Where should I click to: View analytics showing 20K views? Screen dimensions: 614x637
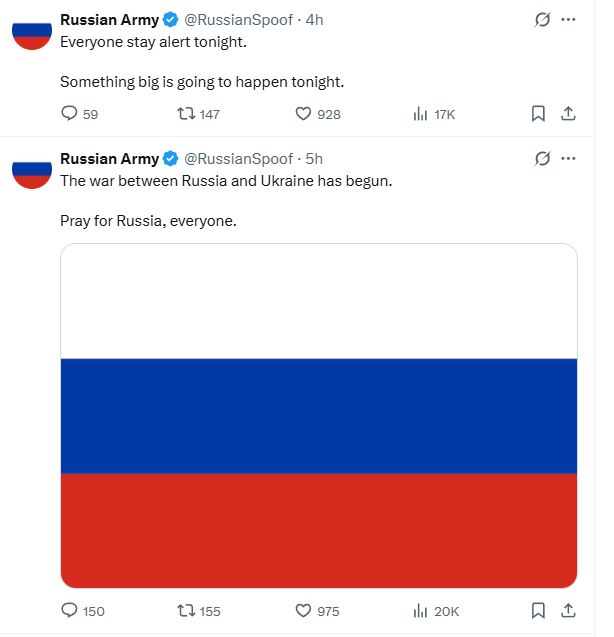(x=421, y=611)
